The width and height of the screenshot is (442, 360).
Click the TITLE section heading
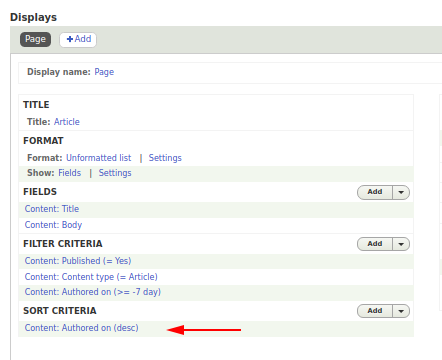(36, 105)
